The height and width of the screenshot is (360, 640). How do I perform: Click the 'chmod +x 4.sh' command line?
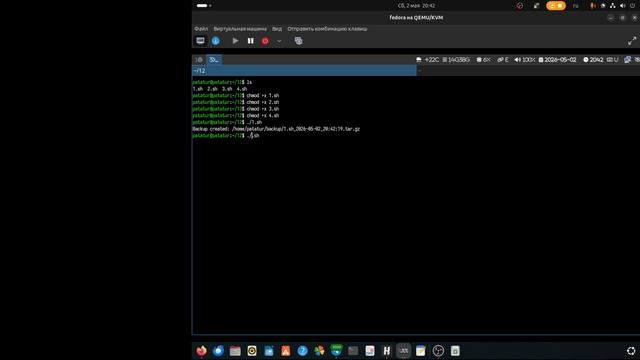coord(236,116)
